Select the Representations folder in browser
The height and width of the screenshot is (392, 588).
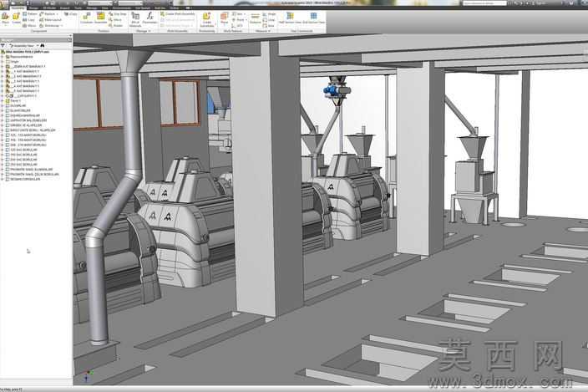pyautogui.click(x=21, y=57)
